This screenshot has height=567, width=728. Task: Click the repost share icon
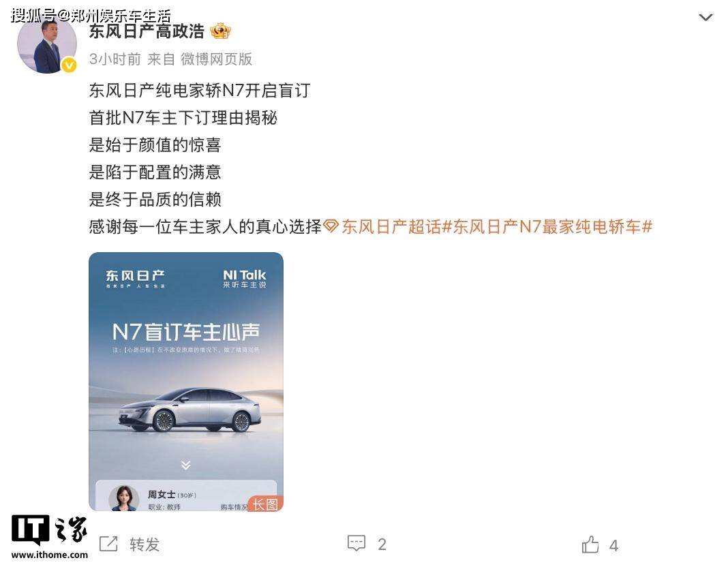pos(108,544)
